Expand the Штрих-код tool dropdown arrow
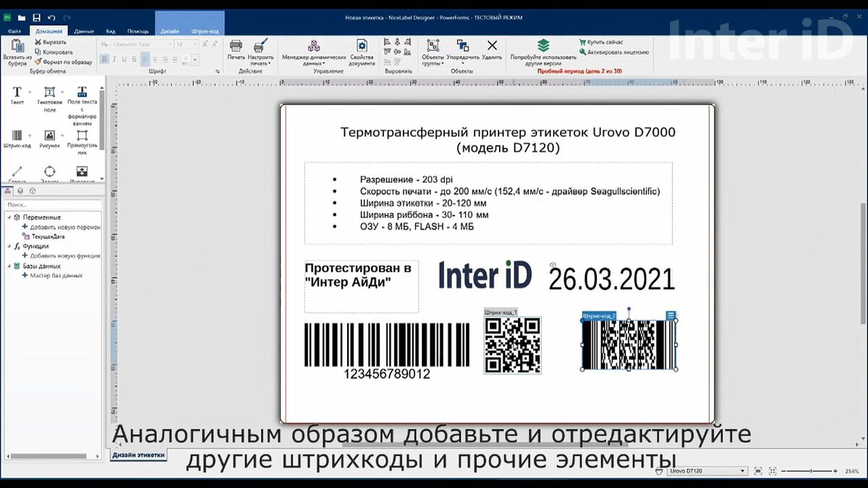 [29, 136]
